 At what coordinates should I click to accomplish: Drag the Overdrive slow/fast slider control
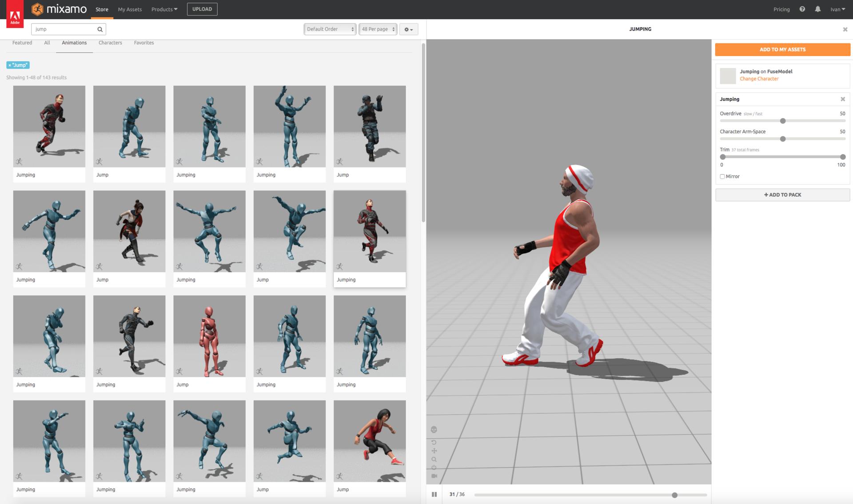782,121
